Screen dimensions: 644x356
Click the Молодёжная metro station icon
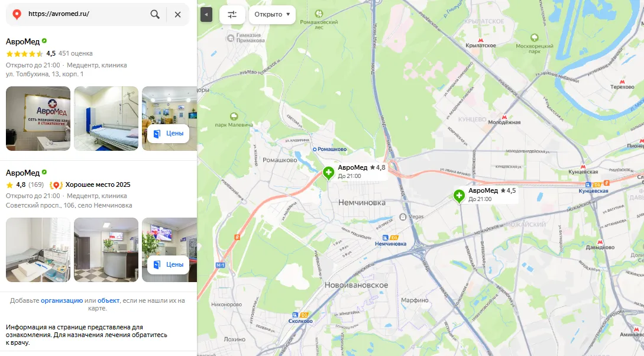[x=504, y=117]
